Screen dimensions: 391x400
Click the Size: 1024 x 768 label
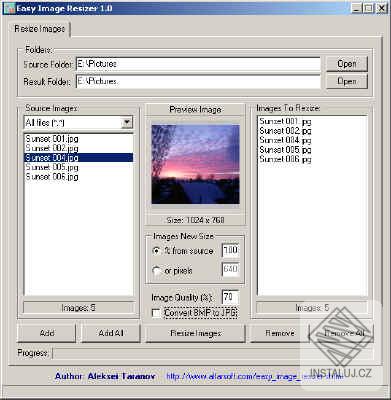195,220
